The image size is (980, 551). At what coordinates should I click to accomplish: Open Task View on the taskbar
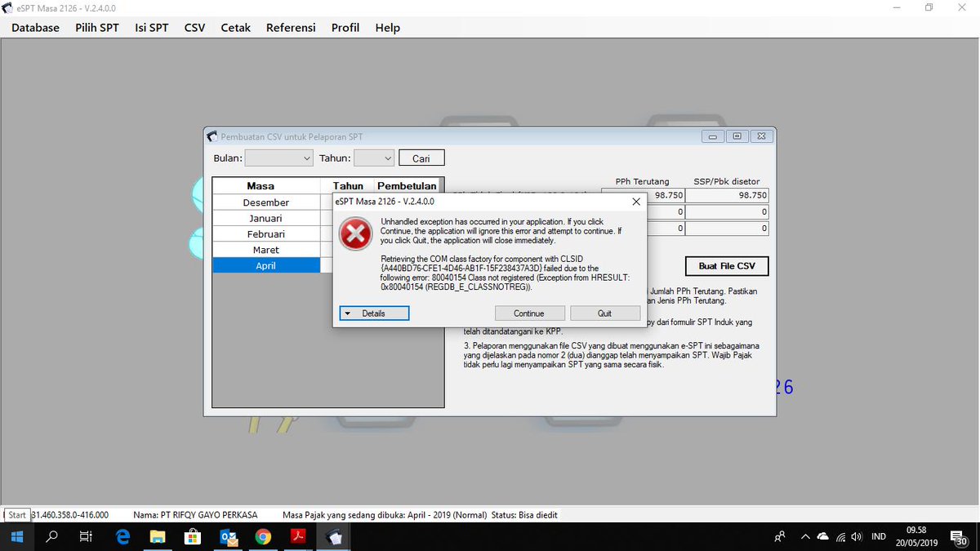(86, 537)
